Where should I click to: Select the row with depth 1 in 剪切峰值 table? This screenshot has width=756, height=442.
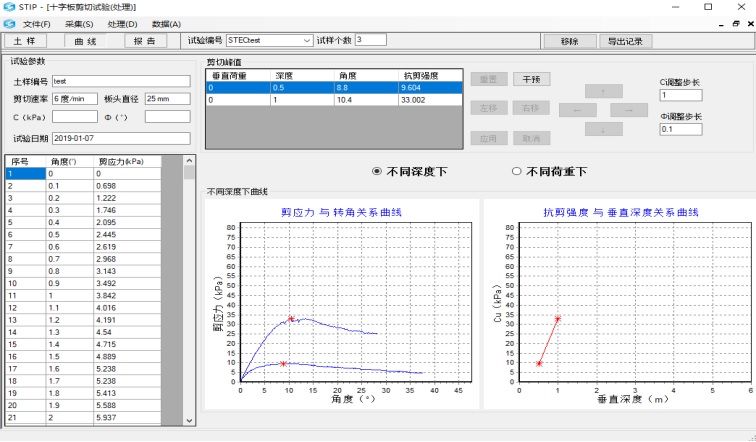coord(334,100)
